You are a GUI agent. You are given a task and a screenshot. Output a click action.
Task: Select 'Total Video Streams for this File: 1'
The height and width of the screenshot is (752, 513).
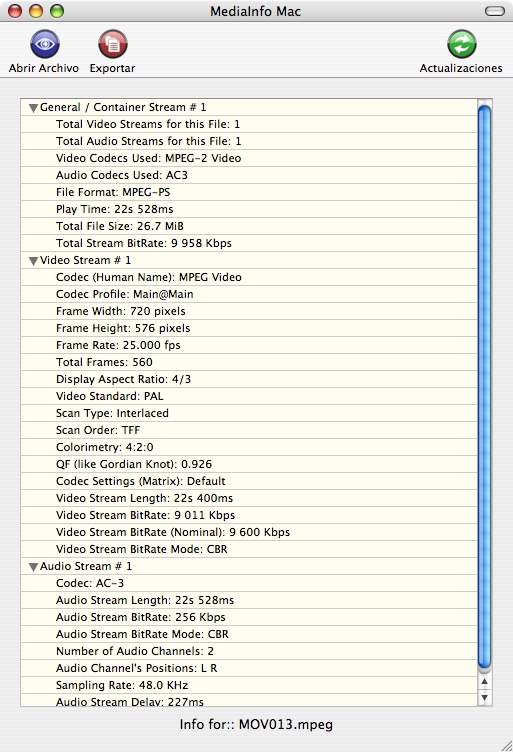(249, 124)
